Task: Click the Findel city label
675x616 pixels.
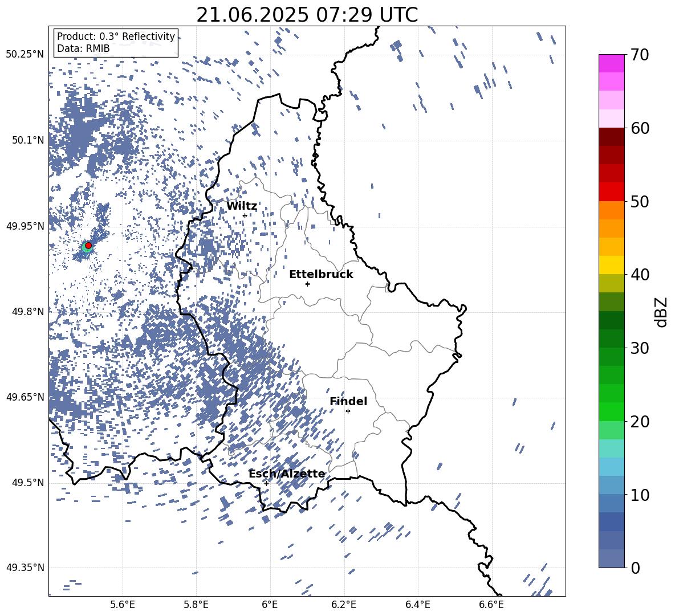Action: tap(348, 401)
